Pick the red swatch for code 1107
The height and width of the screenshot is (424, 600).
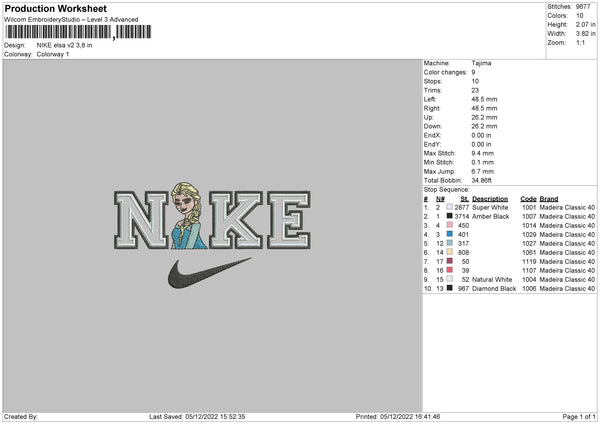[x=450, y=270]
